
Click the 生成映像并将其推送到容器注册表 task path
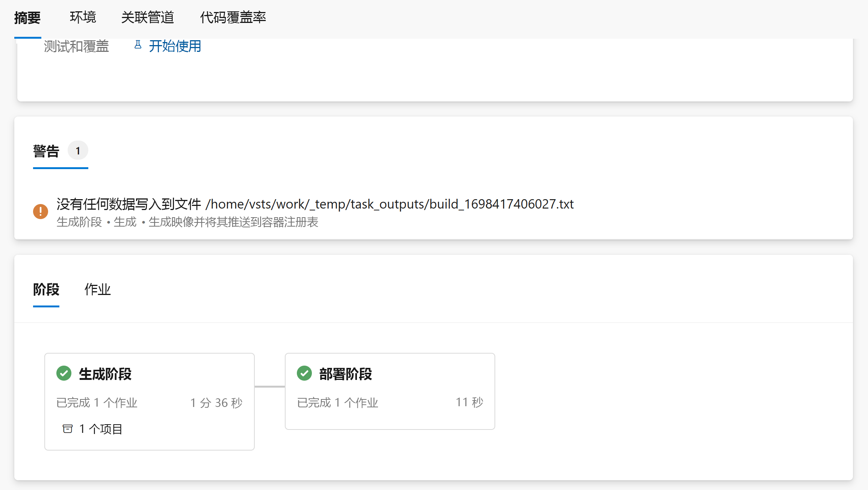(233, 222)
